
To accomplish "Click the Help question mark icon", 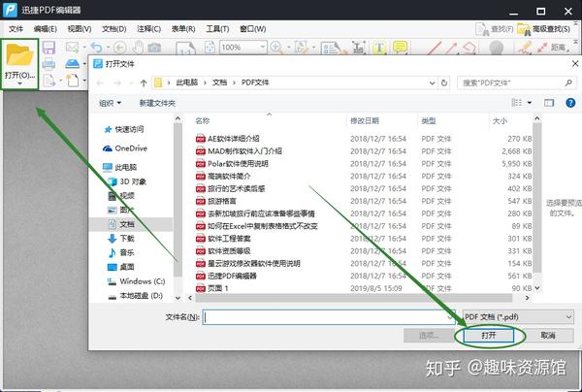I will pos(570,103).
